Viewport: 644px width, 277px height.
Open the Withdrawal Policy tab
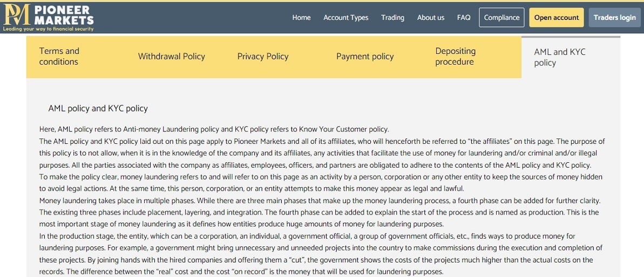coord(171,57)
